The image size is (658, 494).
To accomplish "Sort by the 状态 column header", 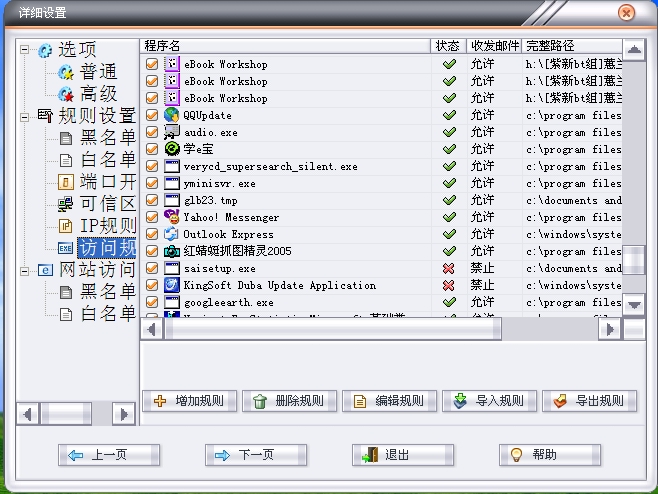I will pos(449,46).
